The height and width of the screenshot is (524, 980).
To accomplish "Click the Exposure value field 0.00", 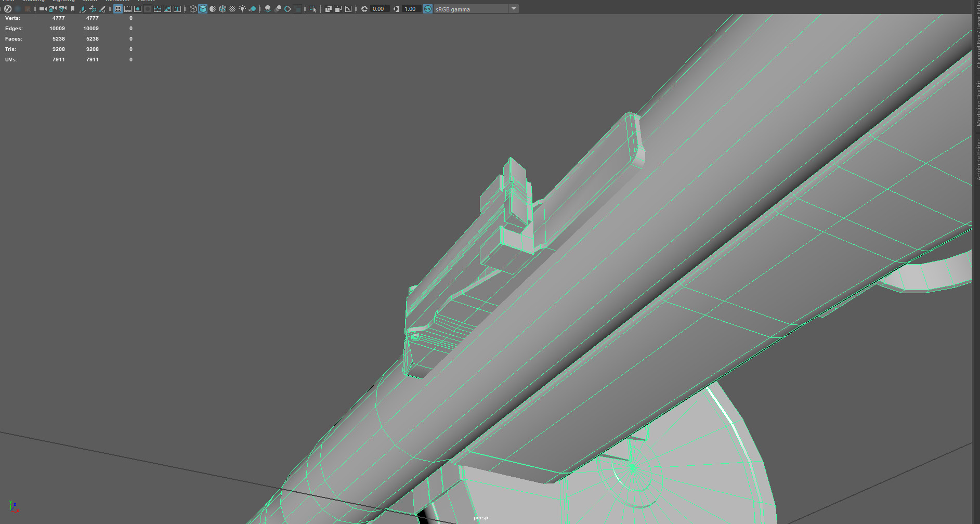I will 380,9.
